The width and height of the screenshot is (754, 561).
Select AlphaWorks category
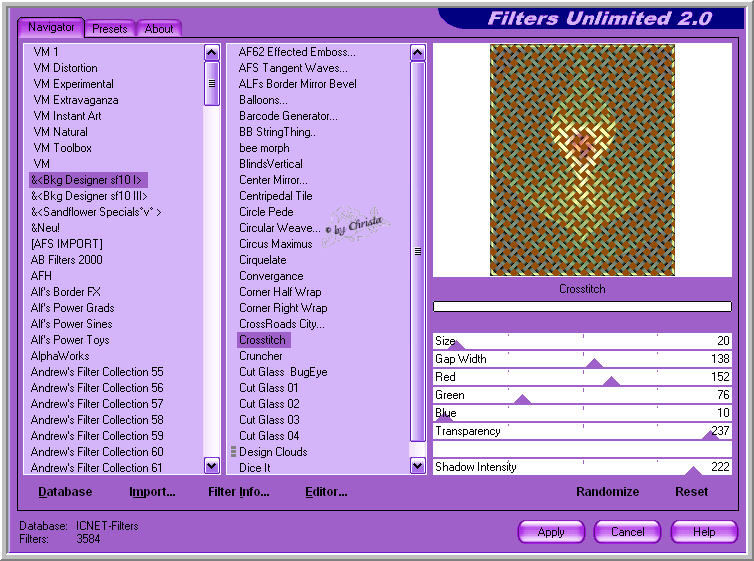pyautogui.click(x=60, y=356)
